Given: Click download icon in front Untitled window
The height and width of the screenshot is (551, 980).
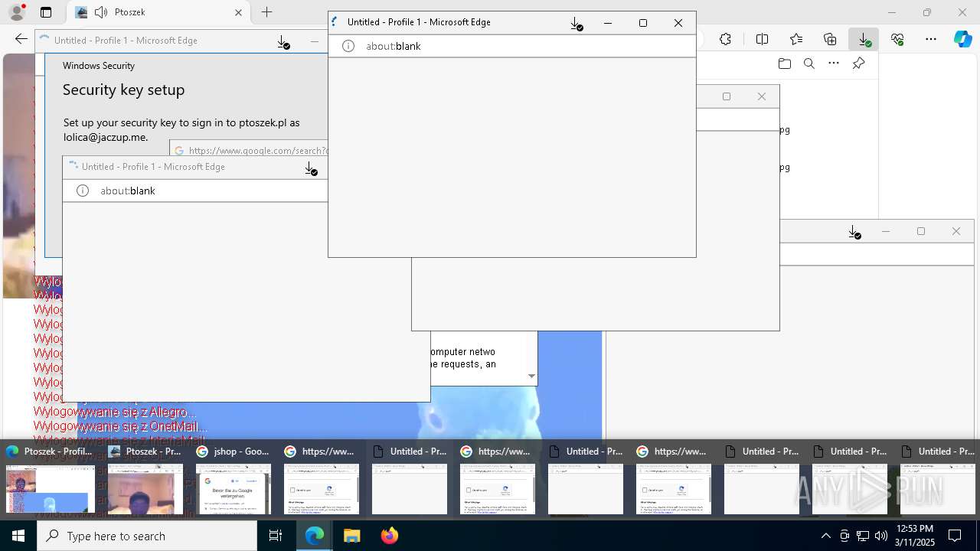Looking at the screenshot, I should click(576, 24).
